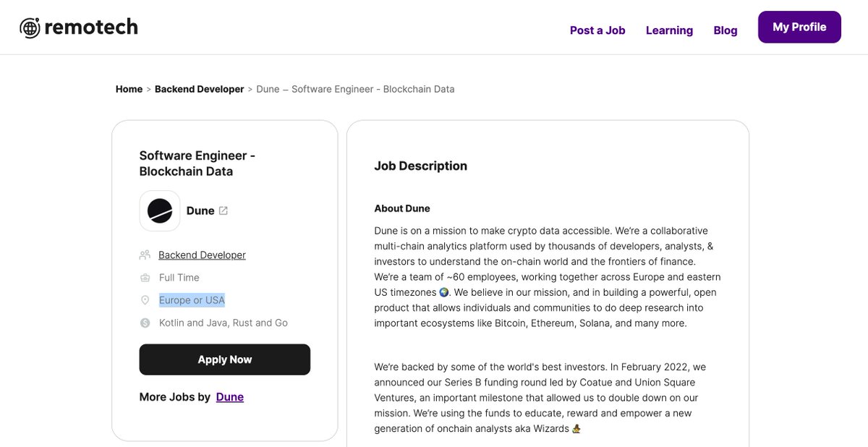Click the breadcrumb text Dune – Software Engineer - Blockchain Data
Screen dimensions: 868x447
[355, 89]
